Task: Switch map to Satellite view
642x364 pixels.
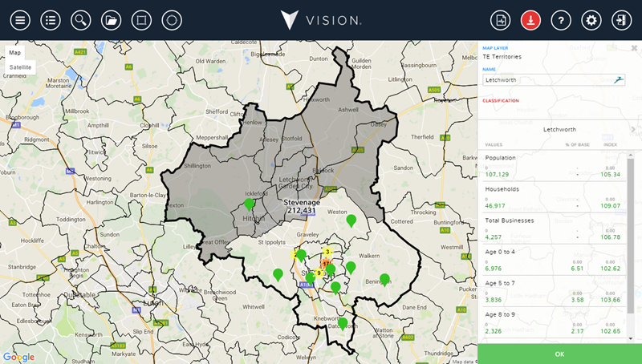Action: (20, 67)
